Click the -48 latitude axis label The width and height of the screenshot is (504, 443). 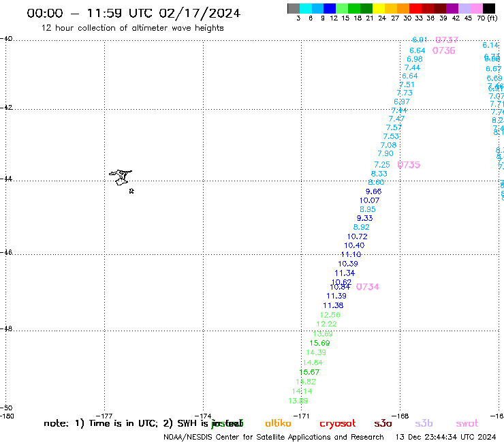6,329
